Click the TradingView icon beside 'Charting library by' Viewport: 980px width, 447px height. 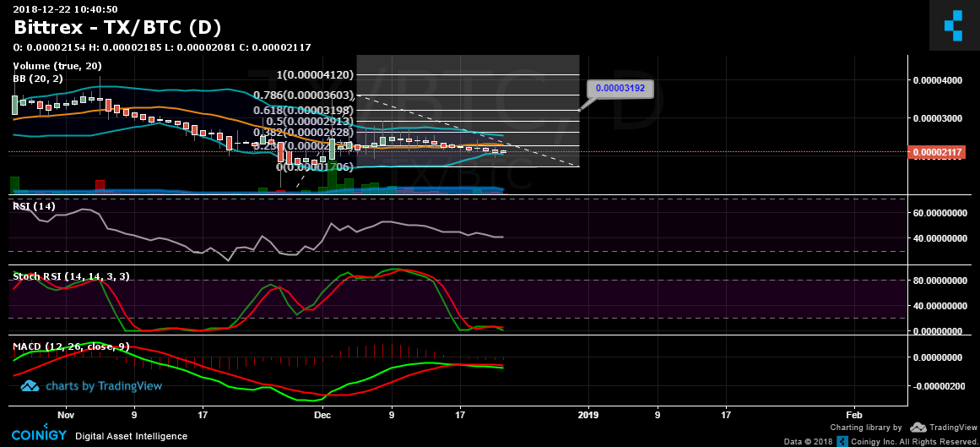(x=918, y=428)
